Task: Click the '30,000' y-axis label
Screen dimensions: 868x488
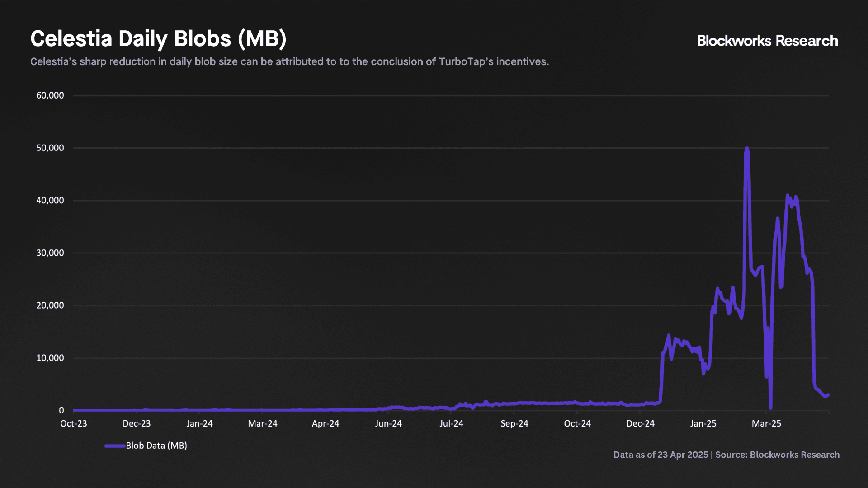Action: pyautogui.click(x=50, y=253)
